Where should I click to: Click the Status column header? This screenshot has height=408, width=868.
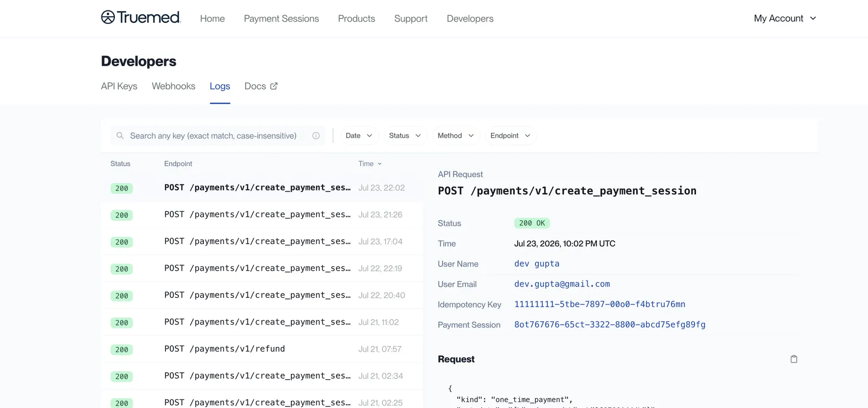click(x=120, y=164)
